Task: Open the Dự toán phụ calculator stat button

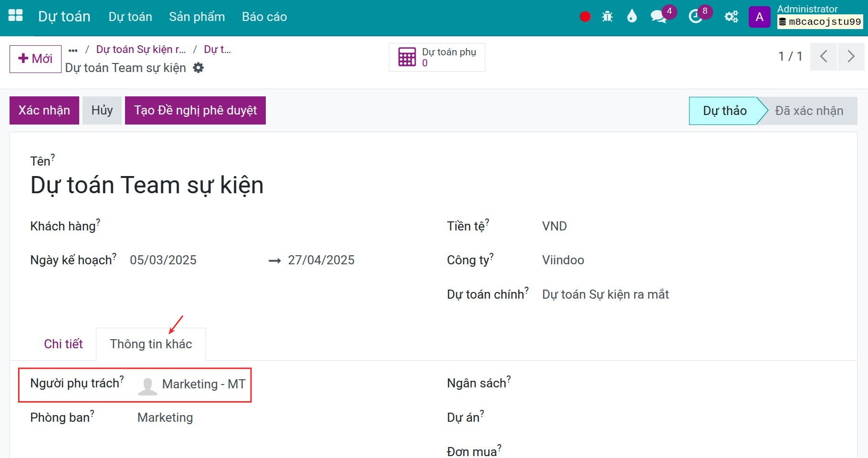Action: (437, 57)
